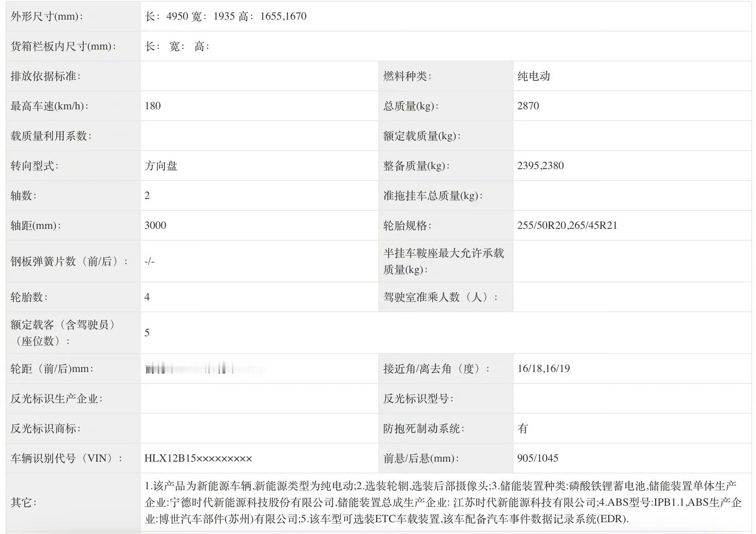The height and width of the screenshot is (534, 756).
Task: Select the ABS value 有
Action: (x=523, y=429)
